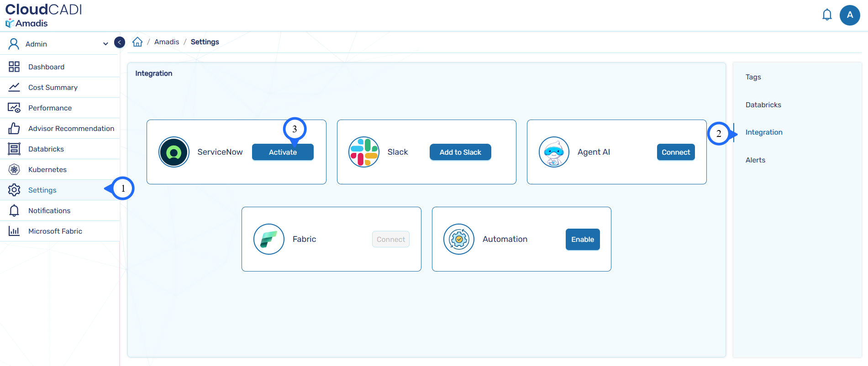
Task: Activate the ServiceNow integration
Action: pyautogui.click(x=283, y=152)
